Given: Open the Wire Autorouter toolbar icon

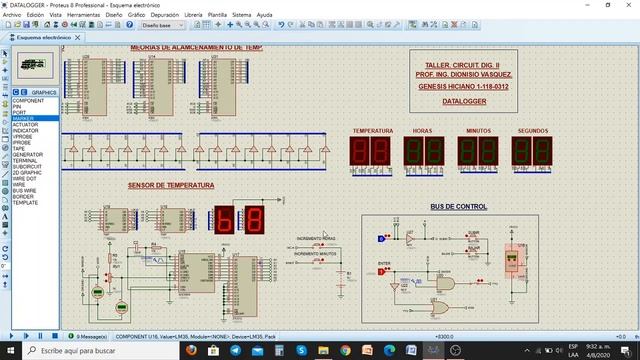Looking at the screenshot, I should [413, 25].
